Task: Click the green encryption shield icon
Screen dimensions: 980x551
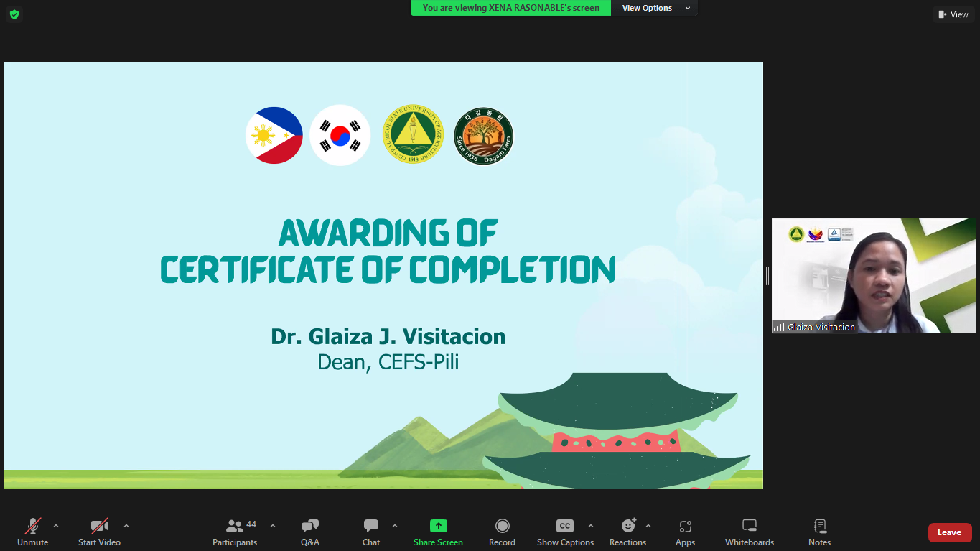Action: [x=14, y=14]
